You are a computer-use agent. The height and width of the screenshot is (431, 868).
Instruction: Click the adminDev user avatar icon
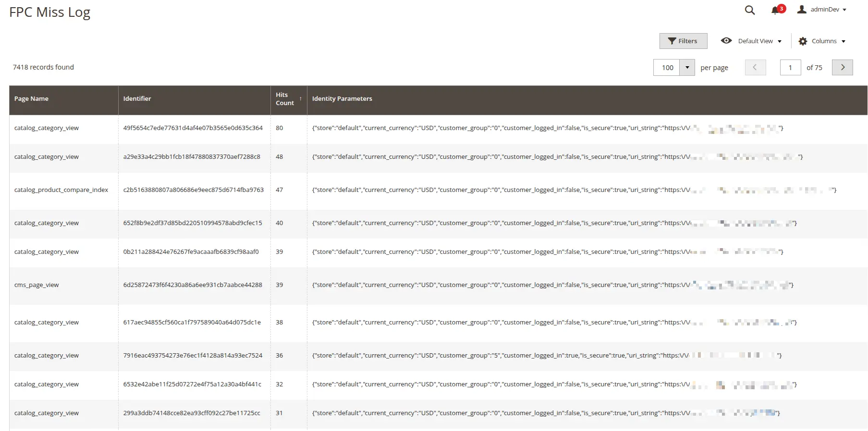click(801, 9)
